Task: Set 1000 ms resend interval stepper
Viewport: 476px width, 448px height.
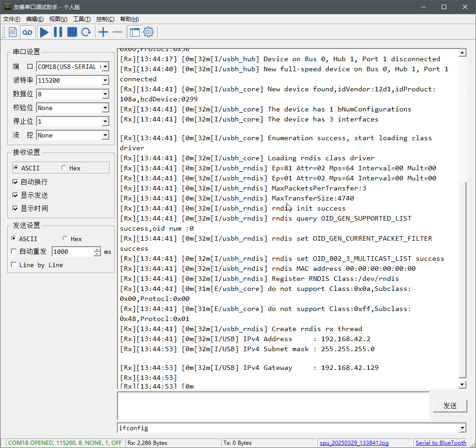Action: [96, 252]
